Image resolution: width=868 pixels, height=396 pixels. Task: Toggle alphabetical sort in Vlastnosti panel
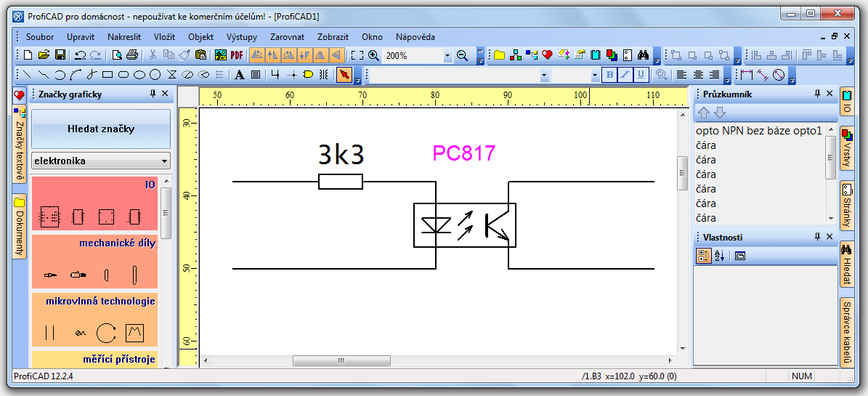pos(719,255)
